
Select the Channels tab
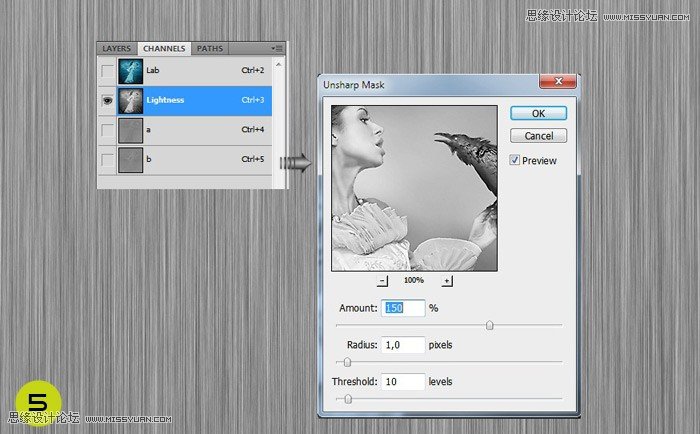tap(164, 49)
